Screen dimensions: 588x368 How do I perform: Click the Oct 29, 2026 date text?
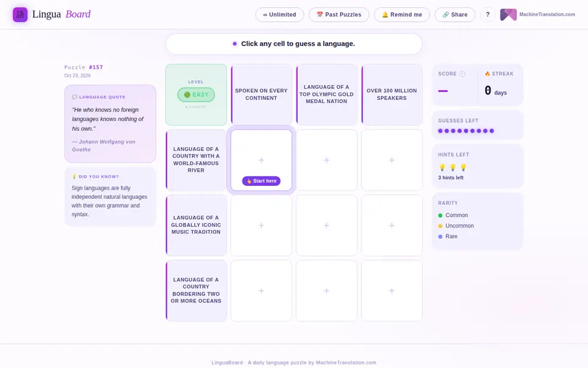pyautogui.click(x=77, y=75)
